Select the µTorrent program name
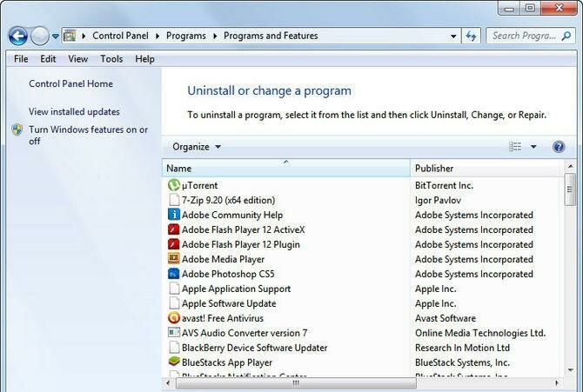The width and height of the screenshot is (583, 392). coord(199,185)
